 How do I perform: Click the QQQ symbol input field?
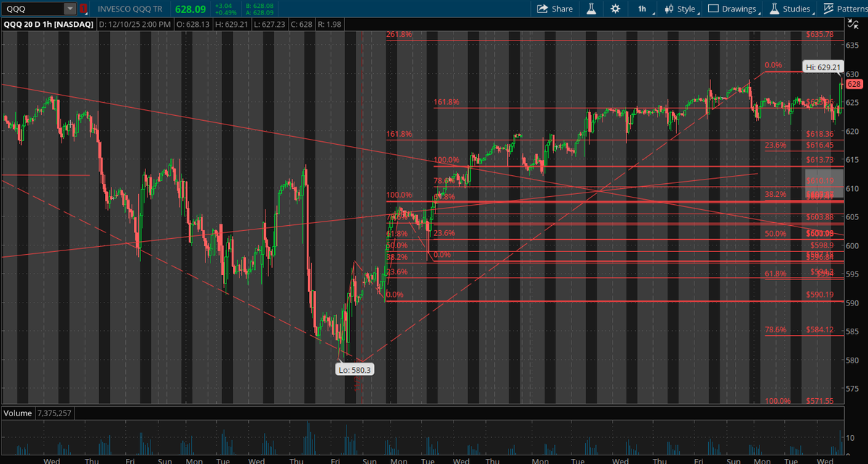tap(33, 9)
